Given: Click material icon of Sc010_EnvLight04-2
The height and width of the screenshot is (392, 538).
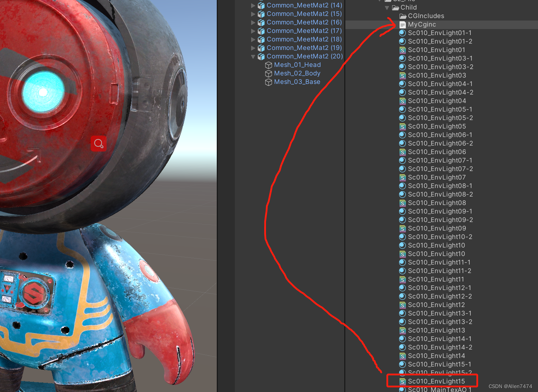Looking at the screenshot, I should click(x=402, y=92).
